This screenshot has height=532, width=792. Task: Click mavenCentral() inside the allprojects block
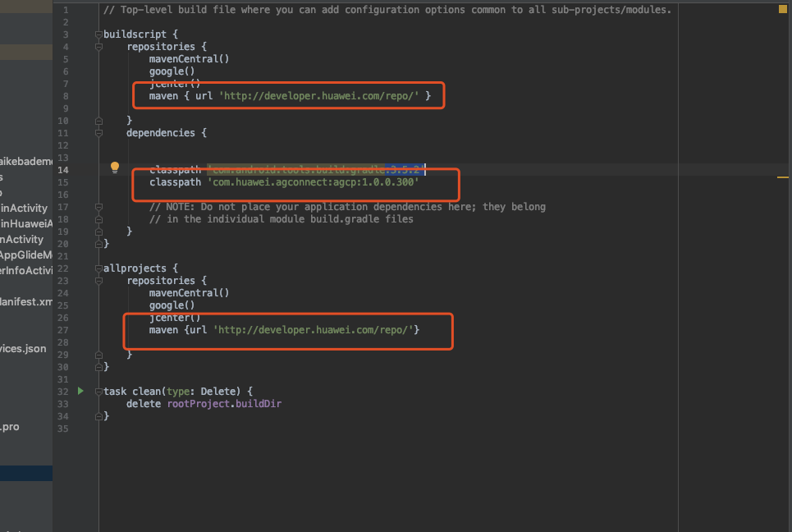coord(189,293)
